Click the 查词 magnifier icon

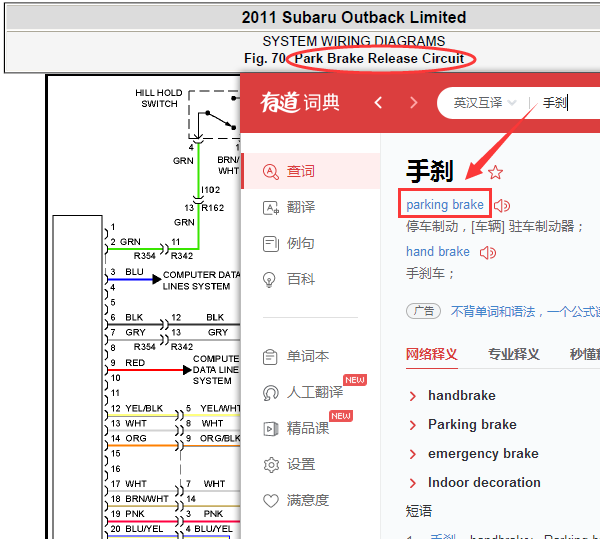(271, 171)
